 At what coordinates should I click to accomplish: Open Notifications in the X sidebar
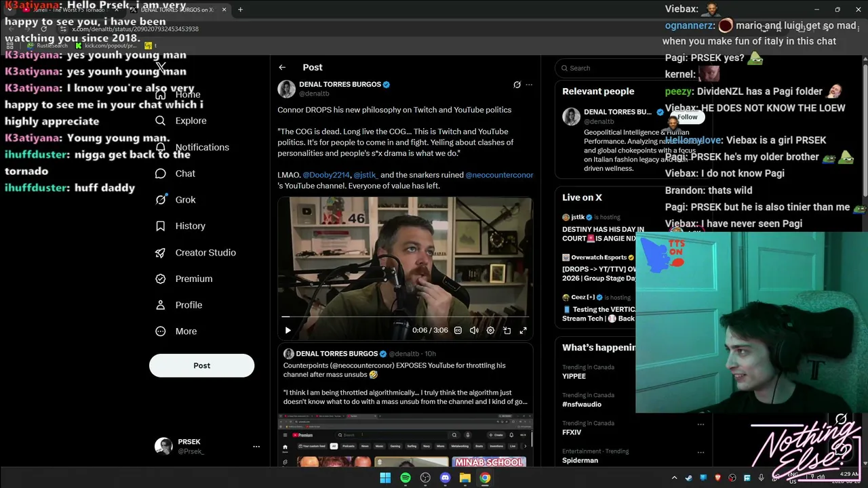point(192,147)
